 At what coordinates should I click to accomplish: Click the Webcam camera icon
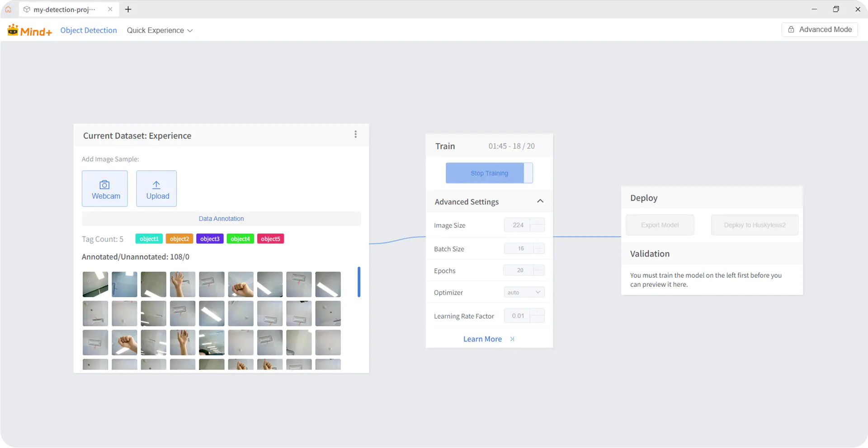point(104,185)
